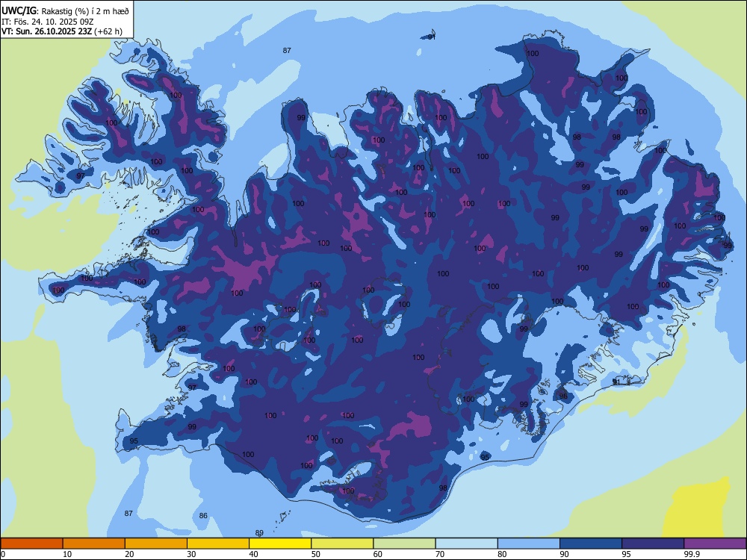Click the "30" tick label on the color scale
The height and width of the screenshot is (560, 747).
click(191, 554)
